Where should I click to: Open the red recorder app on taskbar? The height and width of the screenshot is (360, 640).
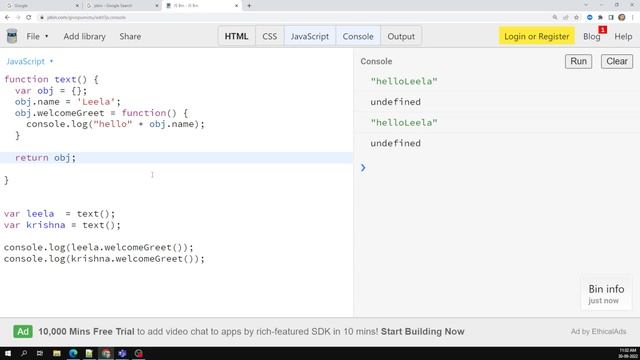click(x=139, y=353)
